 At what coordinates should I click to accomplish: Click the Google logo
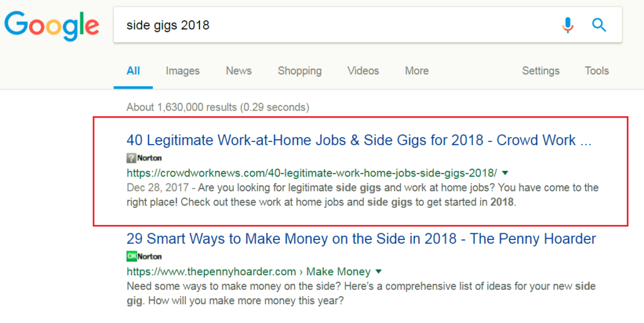point(52,25)
